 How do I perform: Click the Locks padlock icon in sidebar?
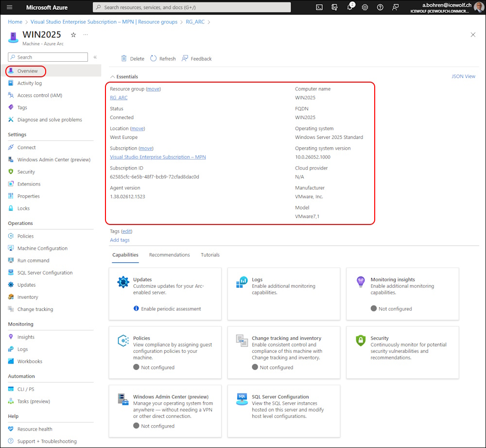click(11, 208)
